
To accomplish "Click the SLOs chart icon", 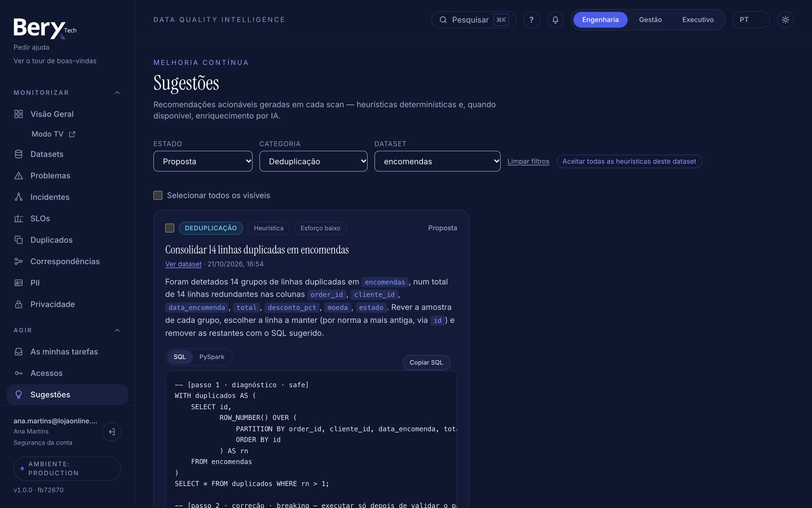I will point(18,218).
